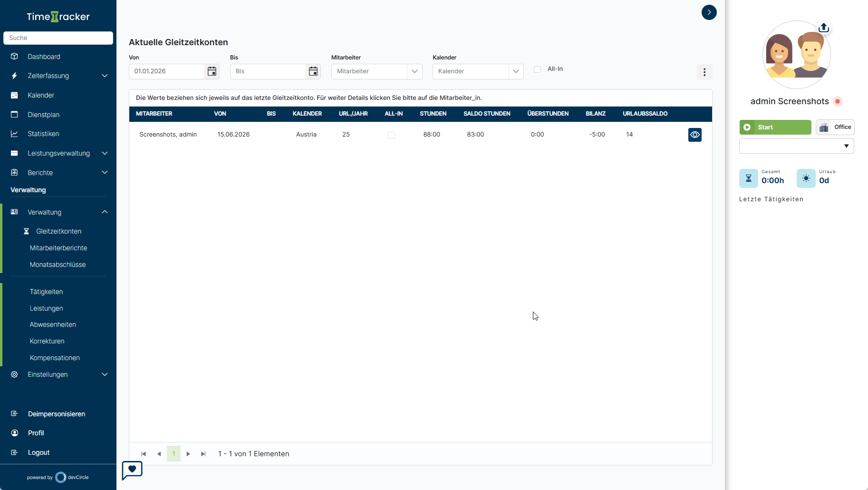Viewport: 868px width, 490px height.
Task: Open Monatsabschlüsse in the sidebar
Action: (58, 265)
